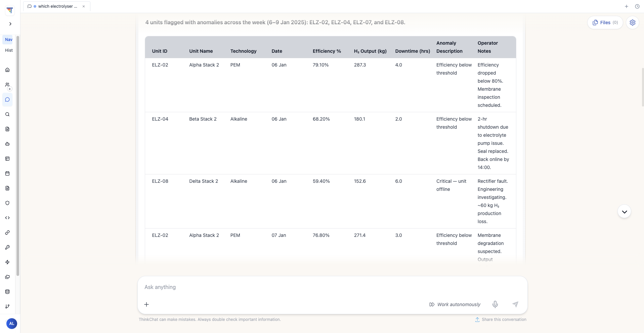
Task: Open the robot agent icon in the sidebar
Action: 7,144
